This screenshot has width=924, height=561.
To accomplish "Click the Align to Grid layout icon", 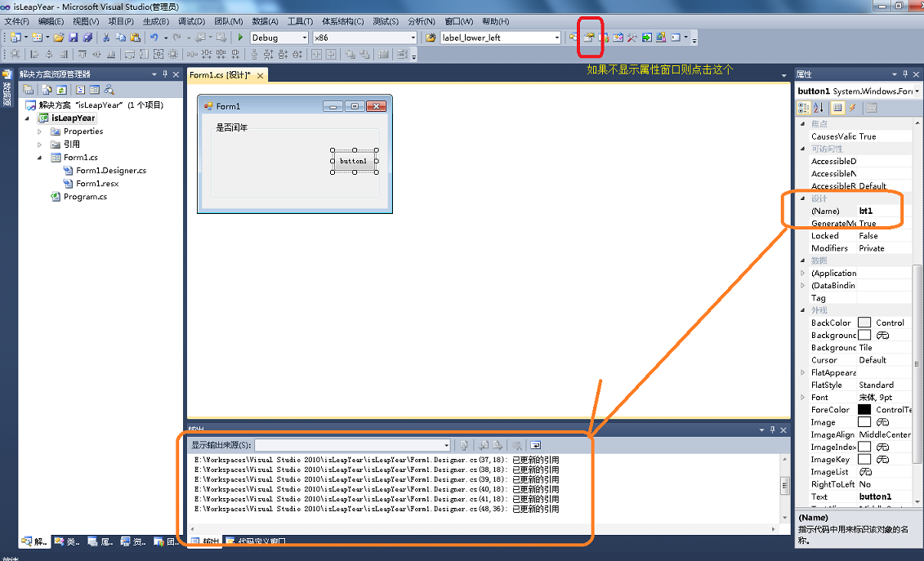I will tap(15, 54).
